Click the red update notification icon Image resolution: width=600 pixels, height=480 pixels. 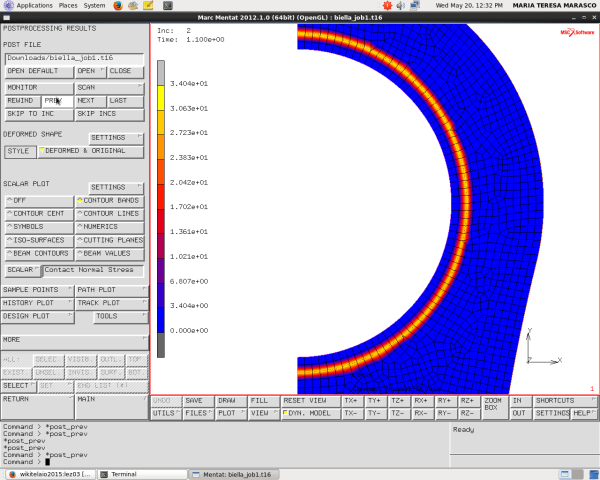pyautogui.click(x=387, y=5)
